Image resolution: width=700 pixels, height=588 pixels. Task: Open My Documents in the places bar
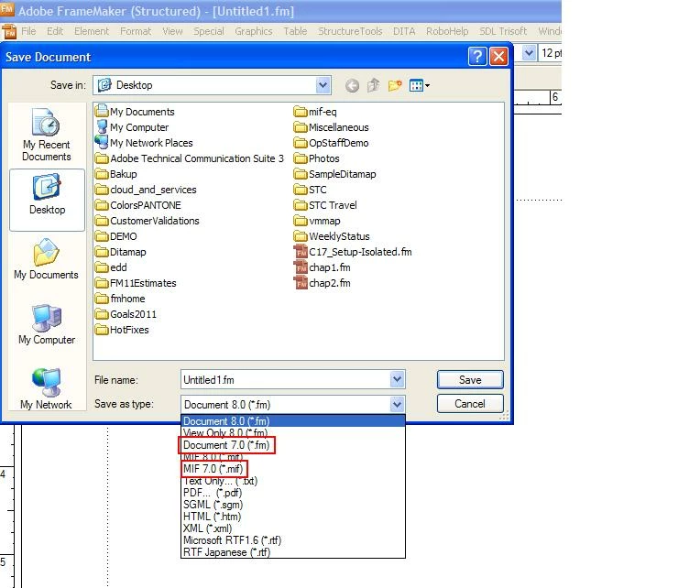[46, 259]
